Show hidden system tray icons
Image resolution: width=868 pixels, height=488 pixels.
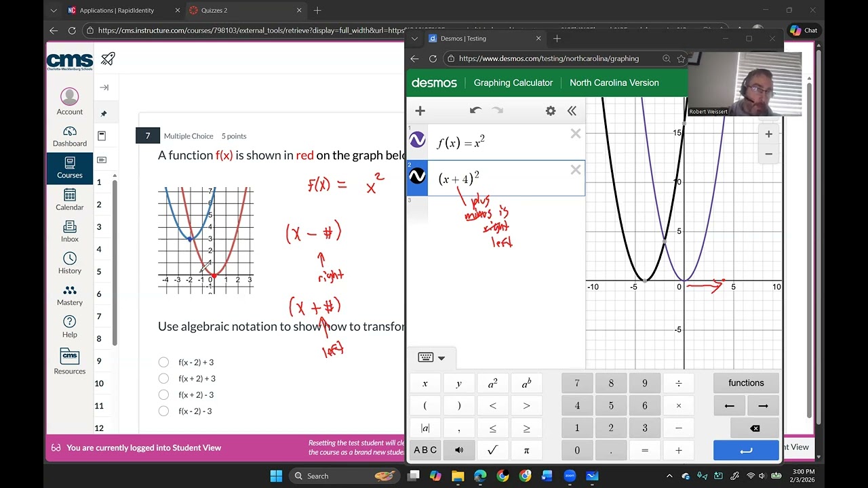pos(669,476)
